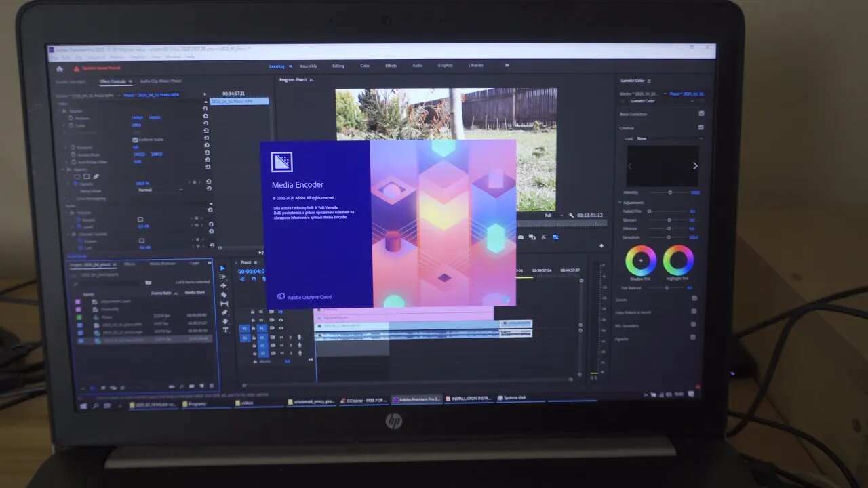Switch to the Editing workspace

[x=338, y=66]
